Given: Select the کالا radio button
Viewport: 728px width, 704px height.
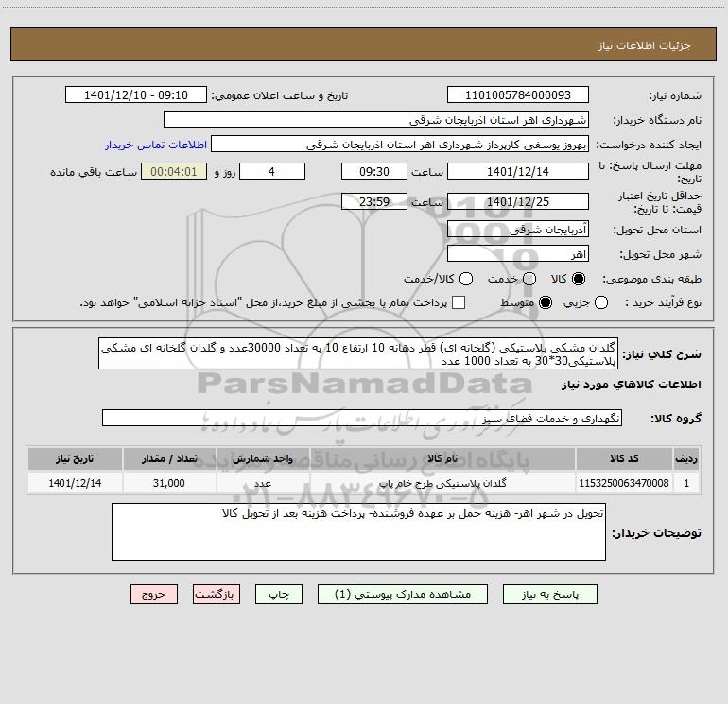Looking at the screenshot, I should point(579,279).
